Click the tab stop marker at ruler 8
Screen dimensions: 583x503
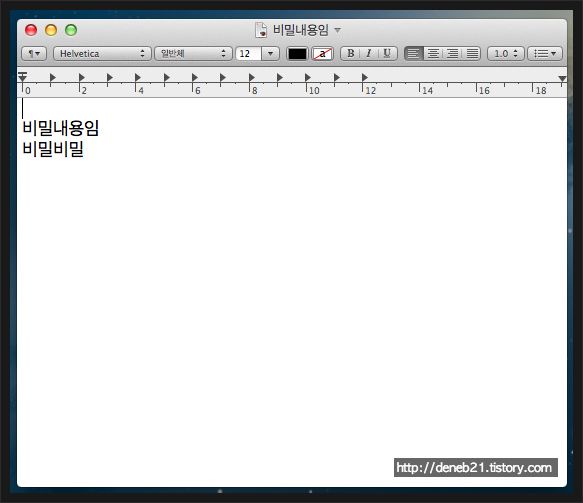pyautogui.click(x=252, y=77)
